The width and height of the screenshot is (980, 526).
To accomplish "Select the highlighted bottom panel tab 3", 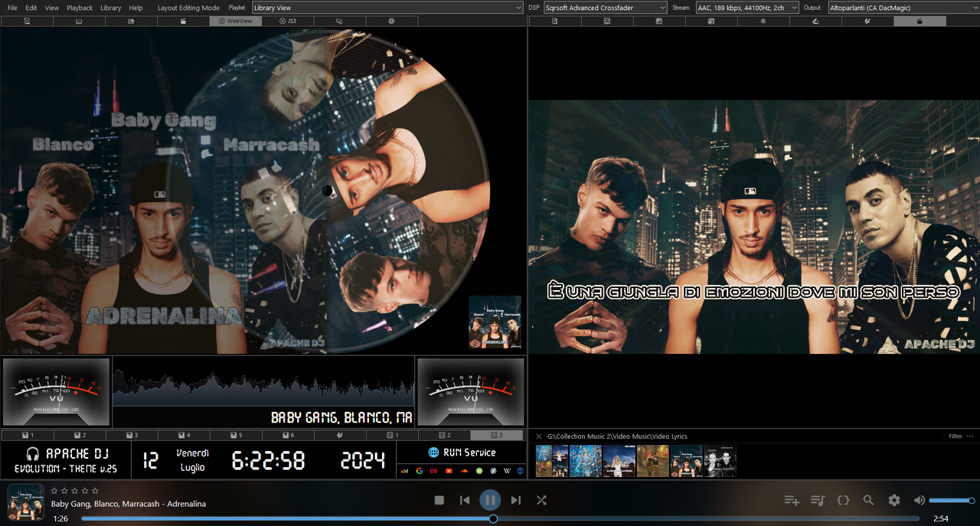I will 496,435.
